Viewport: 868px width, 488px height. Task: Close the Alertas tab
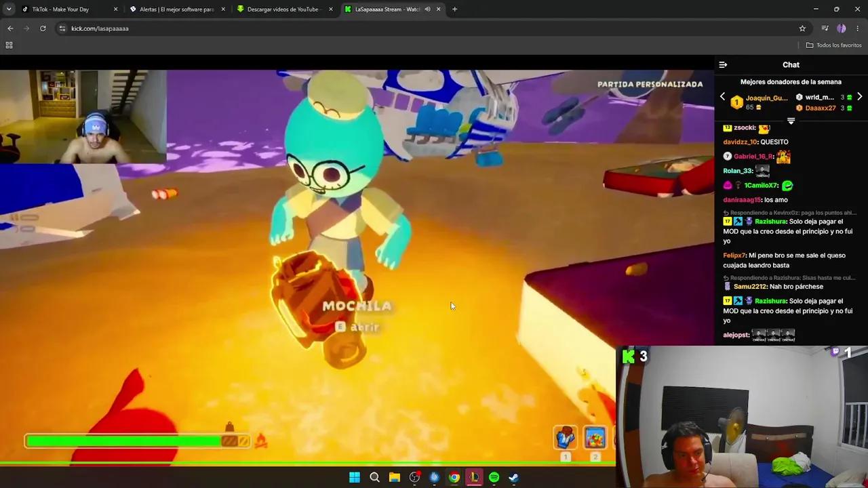point(223,9)
